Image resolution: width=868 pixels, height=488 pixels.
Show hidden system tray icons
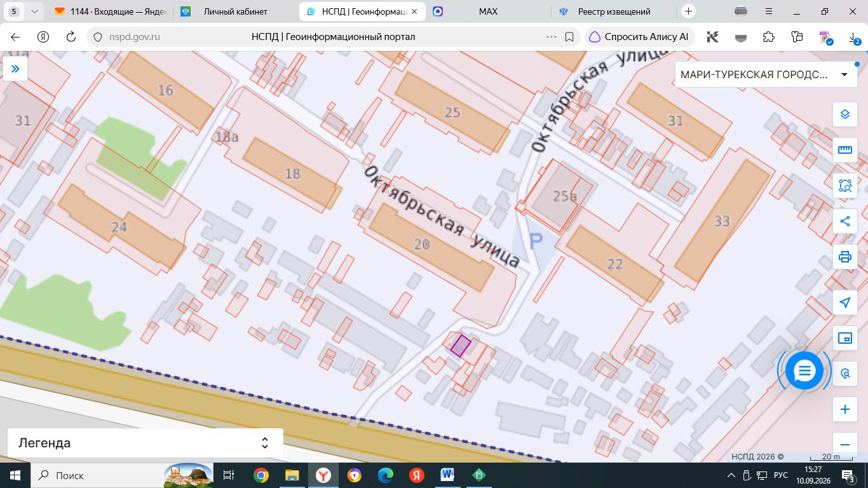point(731,475)
